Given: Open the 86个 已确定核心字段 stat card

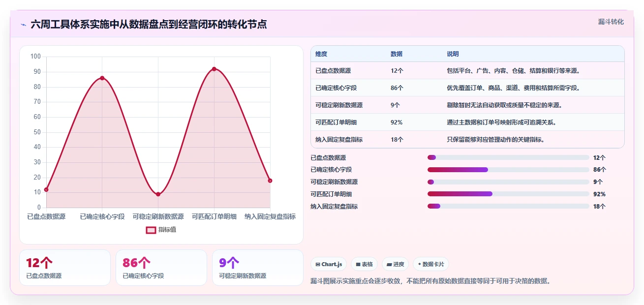Looking at the screenshot, I should pos(161,268).
